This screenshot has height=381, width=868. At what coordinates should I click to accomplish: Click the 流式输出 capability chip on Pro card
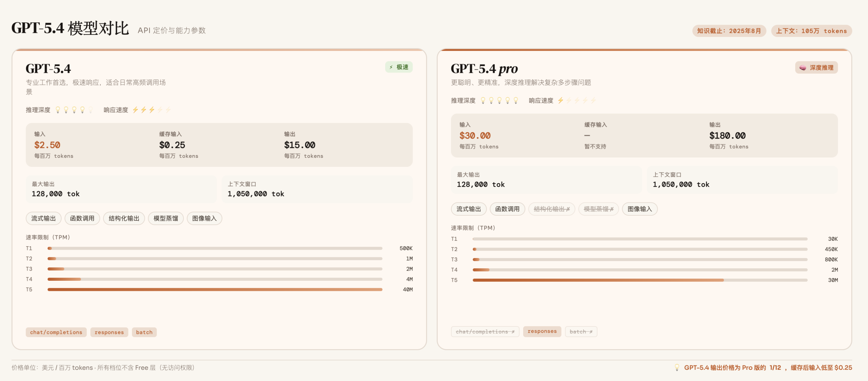click(x=469, y=209)
